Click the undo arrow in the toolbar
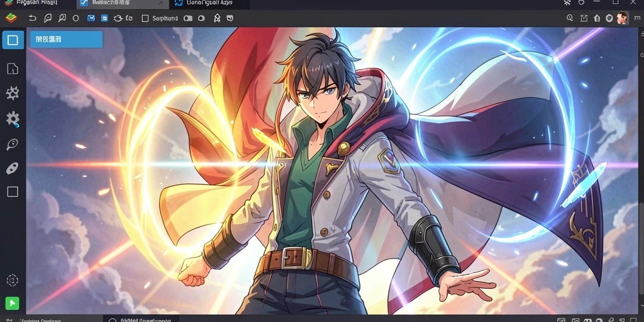 33,18
